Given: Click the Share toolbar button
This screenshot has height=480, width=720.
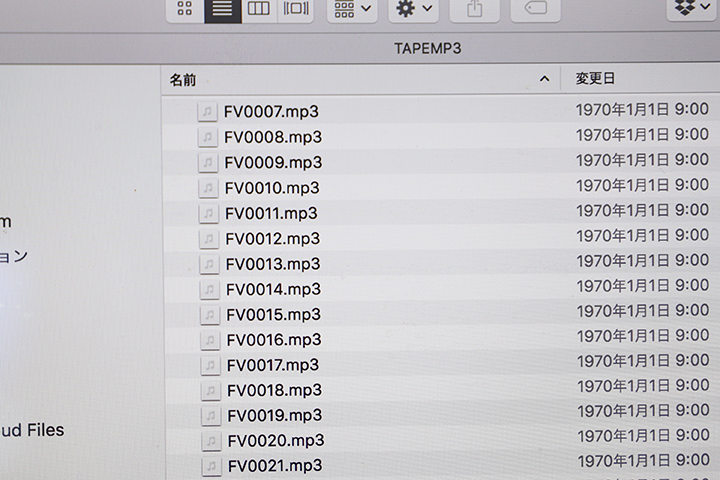Looking at the screenshot, I should (474, 8).
